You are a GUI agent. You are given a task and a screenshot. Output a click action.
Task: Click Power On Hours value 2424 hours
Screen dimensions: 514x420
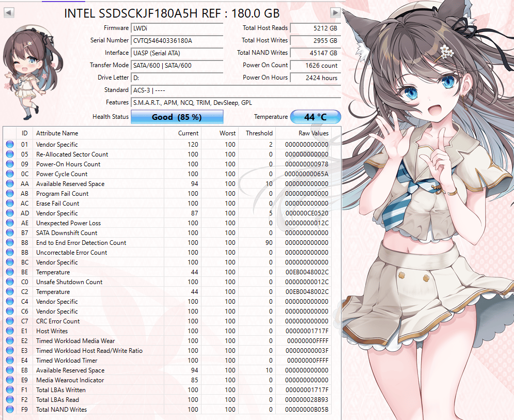click(315, 78)
